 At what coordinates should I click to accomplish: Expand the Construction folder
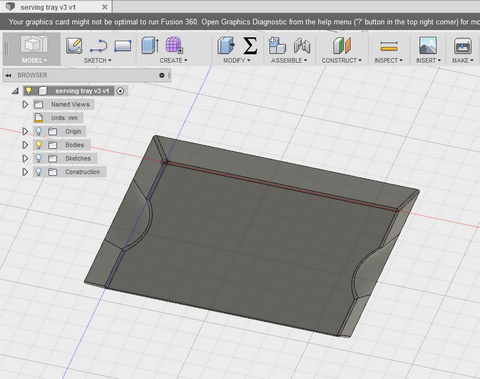[x=25, y=172]
